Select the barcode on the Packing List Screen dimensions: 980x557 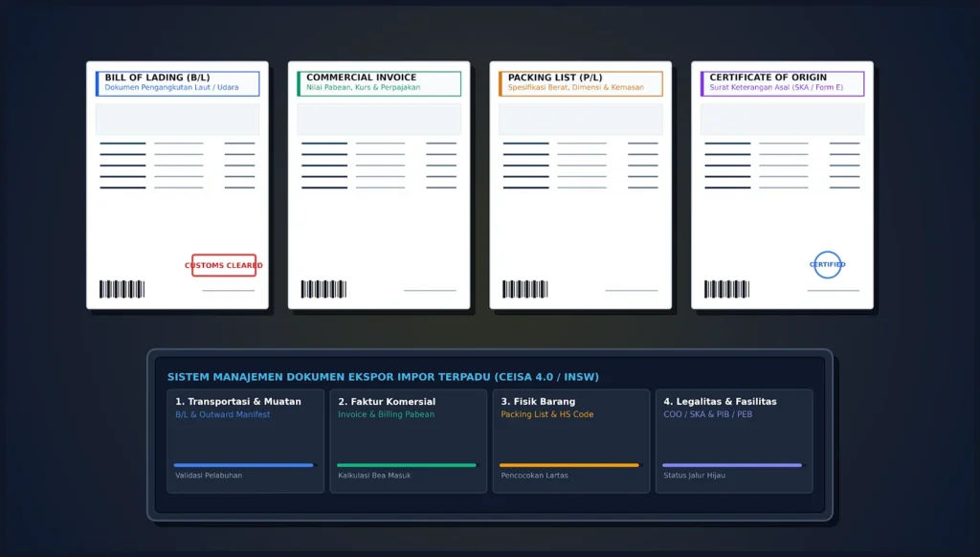point(525,289)
